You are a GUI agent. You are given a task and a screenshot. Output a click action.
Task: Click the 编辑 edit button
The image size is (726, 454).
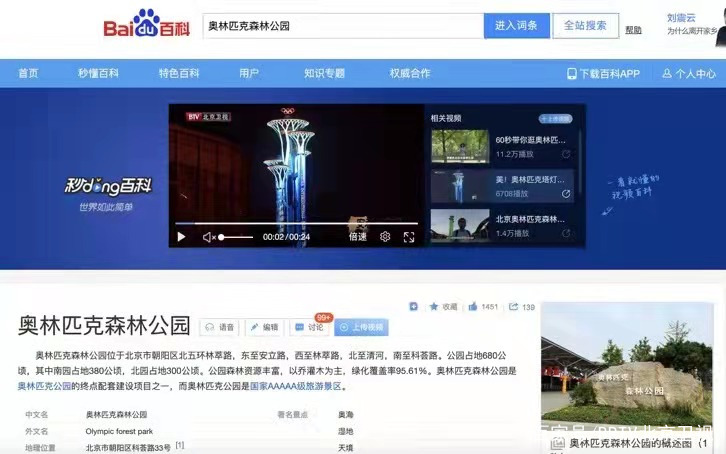point(265,327)
